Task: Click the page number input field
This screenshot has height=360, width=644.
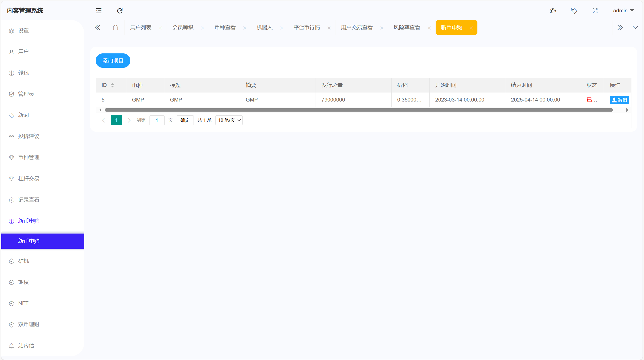Action: [x=157, y=120]
